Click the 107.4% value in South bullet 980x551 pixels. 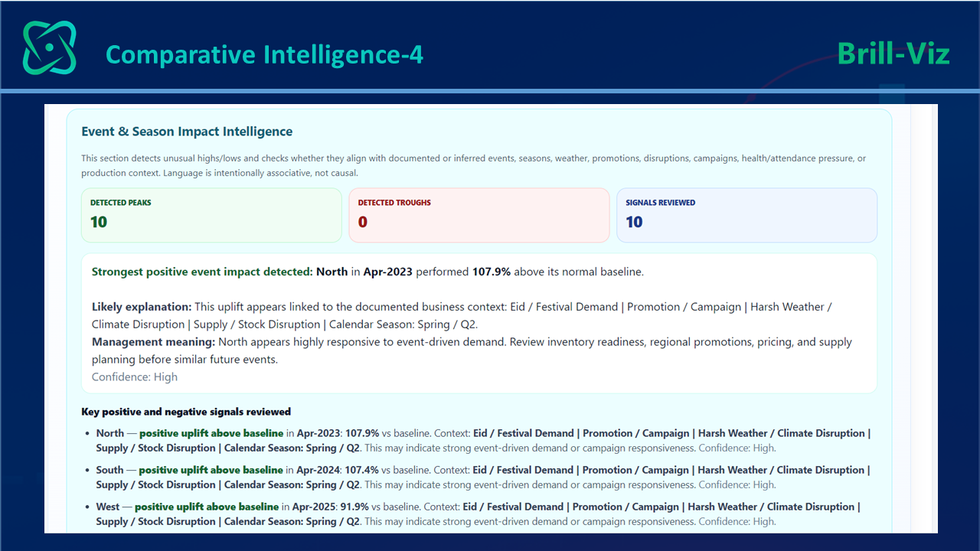[361, 470]
